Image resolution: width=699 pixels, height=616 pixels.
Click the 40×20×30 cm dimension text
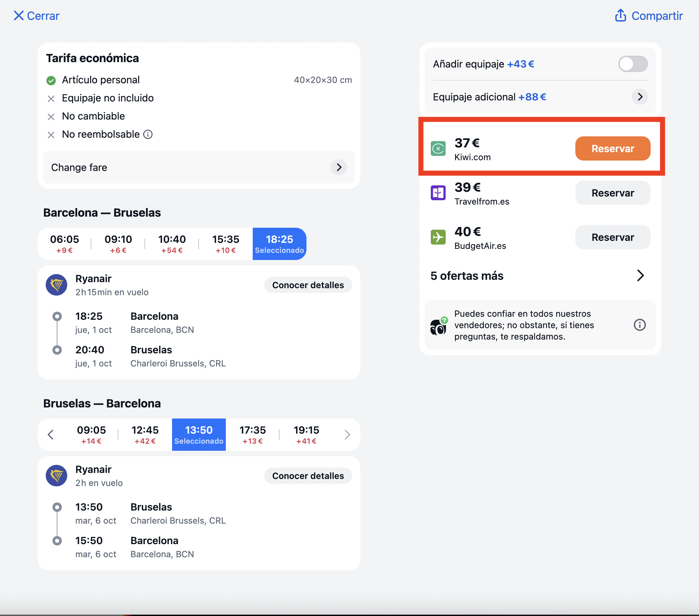tap(323, 80)
